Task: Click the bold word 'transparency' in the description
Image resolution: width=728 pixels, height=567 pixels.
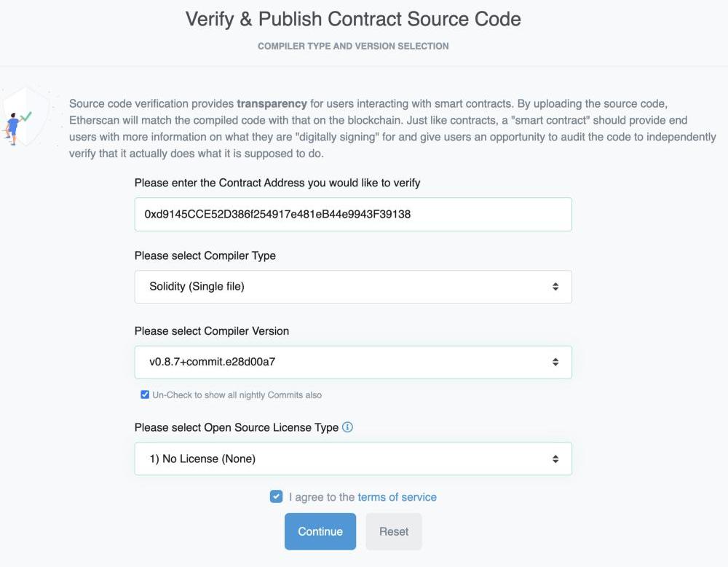Action: coord(272,103)
